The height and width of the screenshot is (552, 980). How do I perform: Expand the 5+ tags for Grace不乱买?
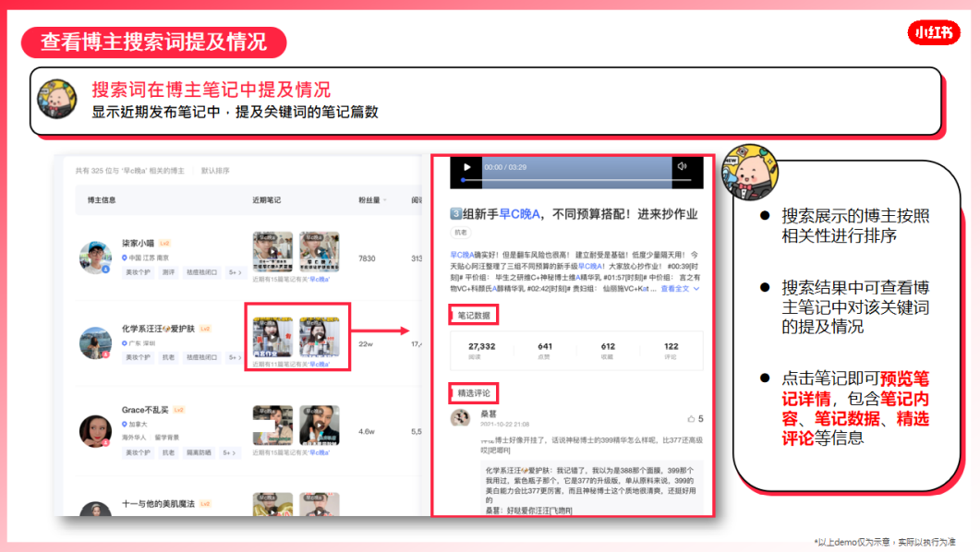(229, 452)
